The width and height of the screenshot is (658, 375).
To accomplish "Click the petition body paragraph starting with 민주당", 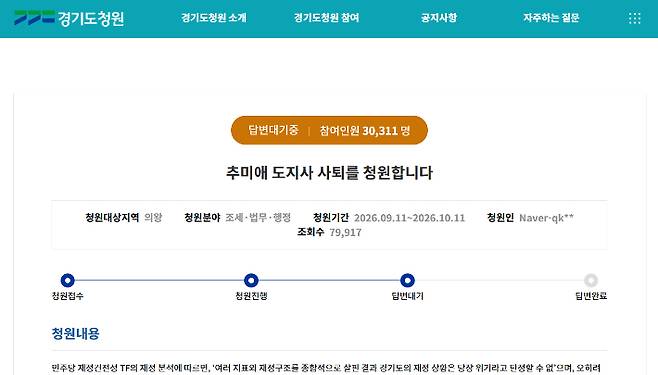I will tap(326, 368).
